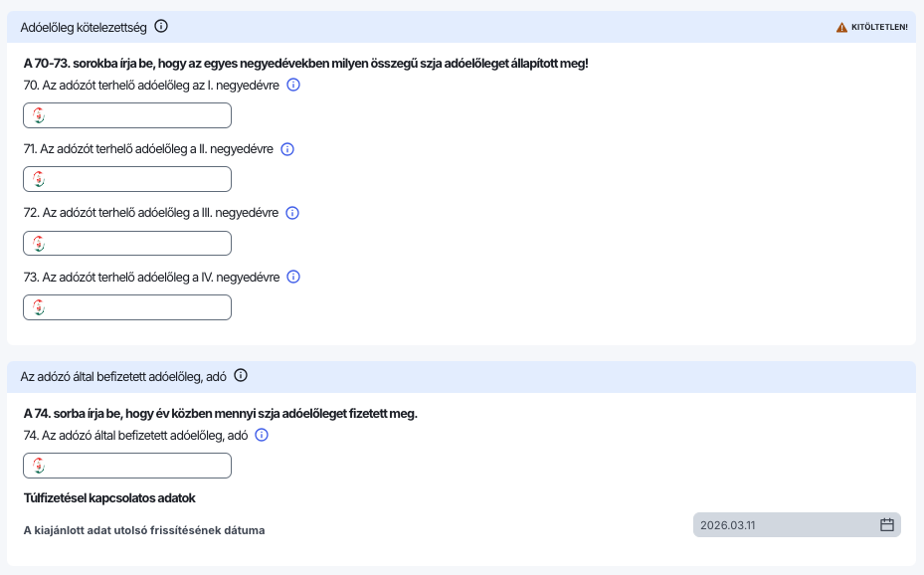Image resolution: width=924 pixels, height=575 pixels.
Task: Show info for row 72, III. negyedévre
Action: pyautogui.click(x=292, y=213)
